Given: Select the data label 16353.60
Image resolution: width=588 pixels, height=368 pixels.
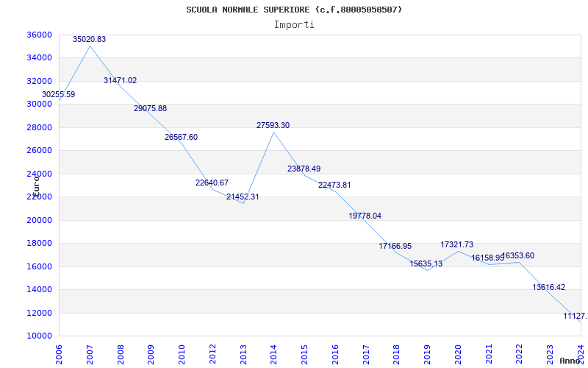Looking at the screenshot, I should [x=518, y=256].
